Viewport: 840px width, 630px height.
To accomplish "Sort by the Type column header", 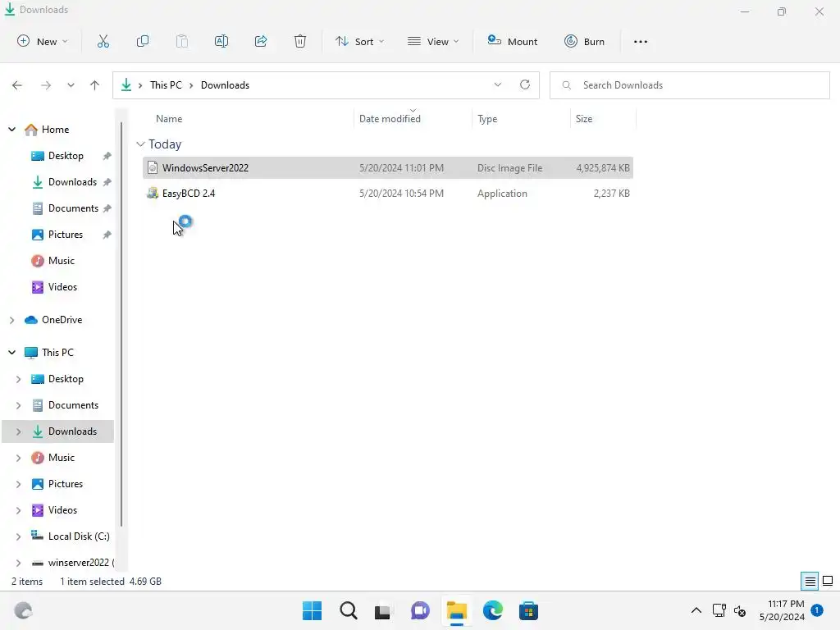I will coord(487,119).
